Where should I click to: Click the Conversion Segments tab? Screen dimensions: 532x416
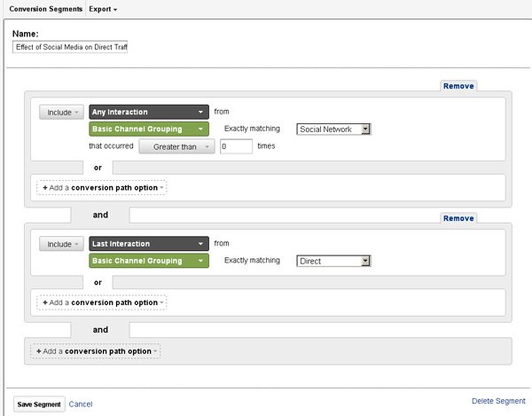46,9
